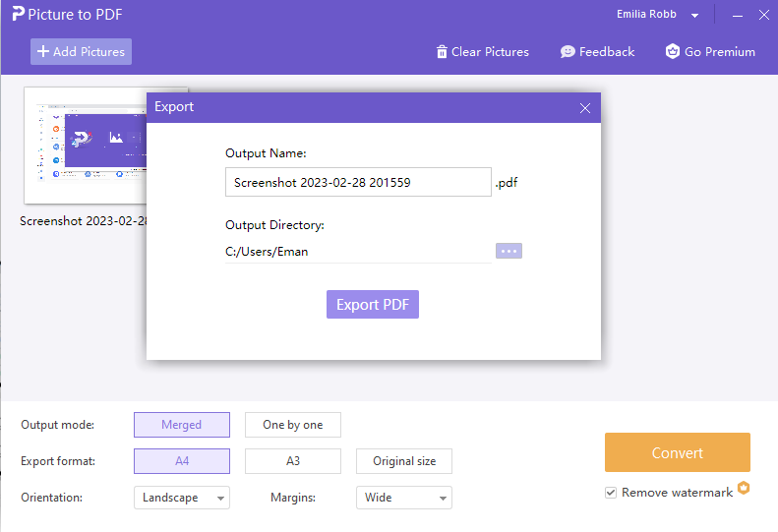The width and height of the screenshot is (778, 532).
Task: Click the C:/Users/Eman directory path
Action: pos(267,252)
